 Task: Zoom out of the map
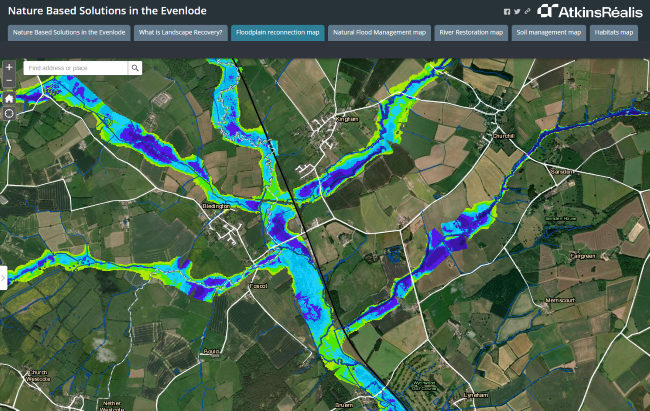9,81
